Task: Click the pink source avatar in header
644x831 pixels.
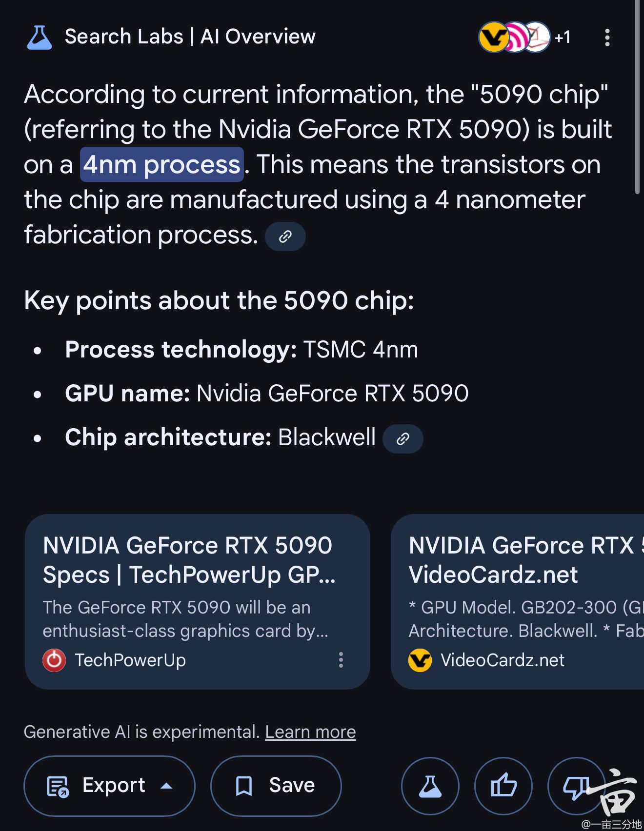Action: pyautogui.click(x=515, y=37)
